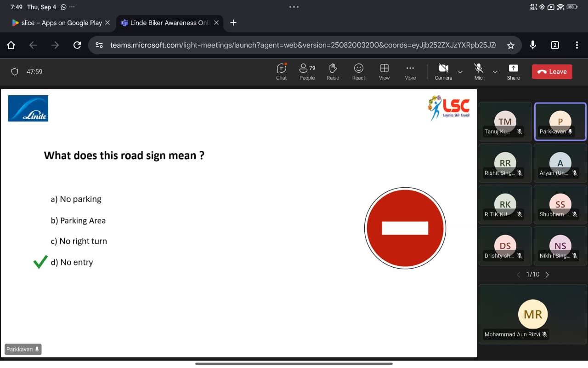Raise your hand in the meeting
This screenshot has height=368, width=588.
tap(333, 72)
